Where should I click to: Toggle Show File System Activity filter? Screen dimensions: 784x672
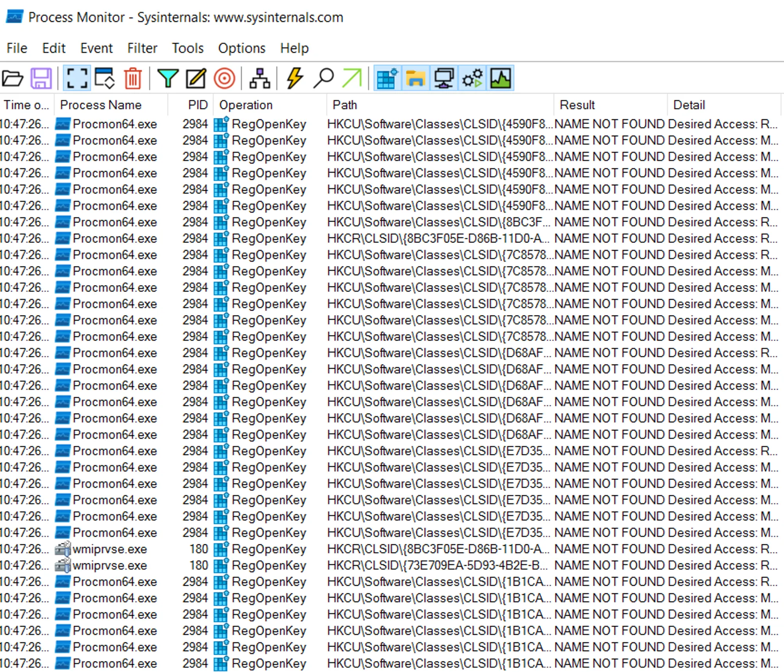point(416,78)
